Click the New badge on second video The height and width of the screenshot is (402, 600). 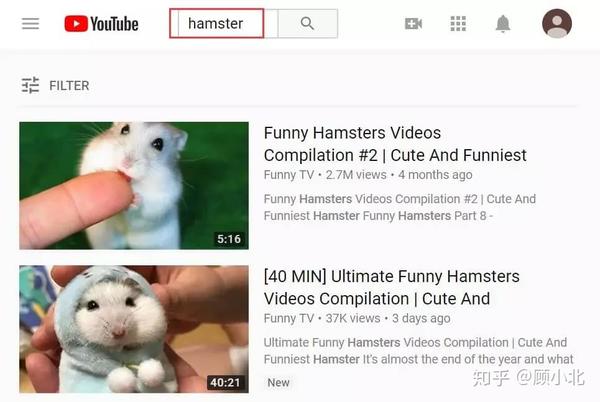tap(279, 382)
